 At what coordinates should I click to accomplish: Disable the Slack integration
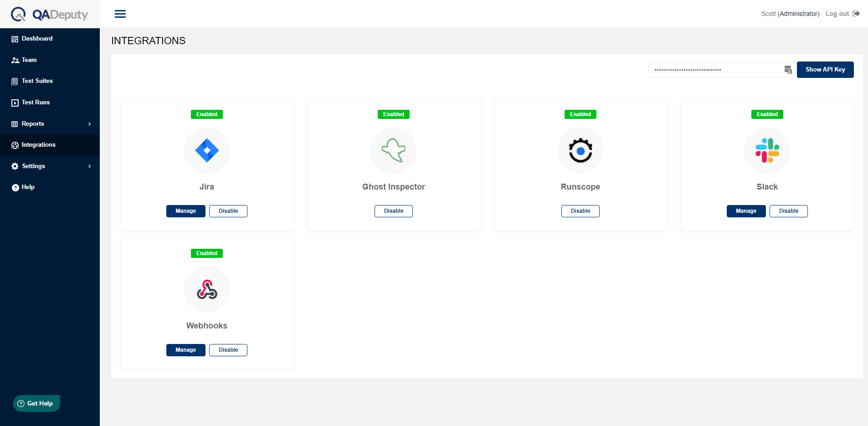click(x=789, y=211)
